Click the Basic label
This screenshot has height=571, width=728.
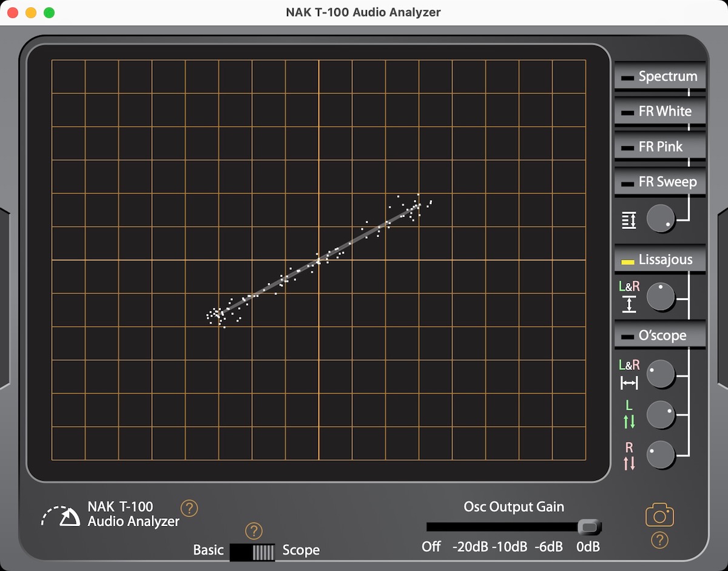[208, 550]
